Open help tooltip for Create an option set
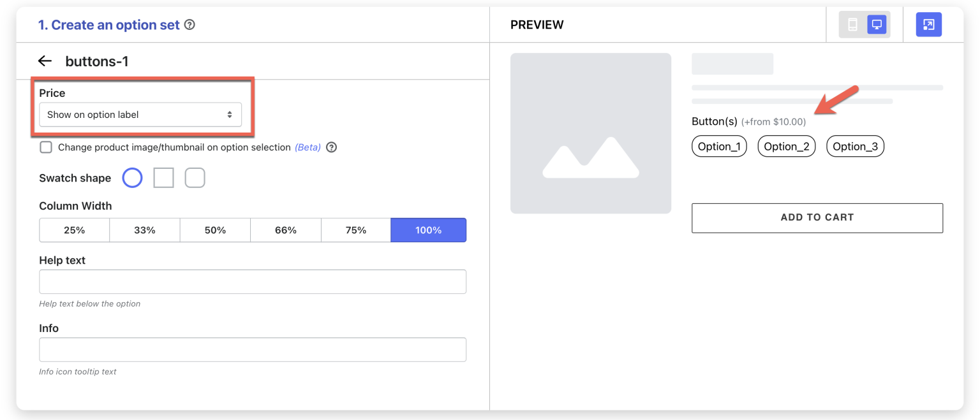The height and width of the screenshot is (420, 980). click(189, 24)
